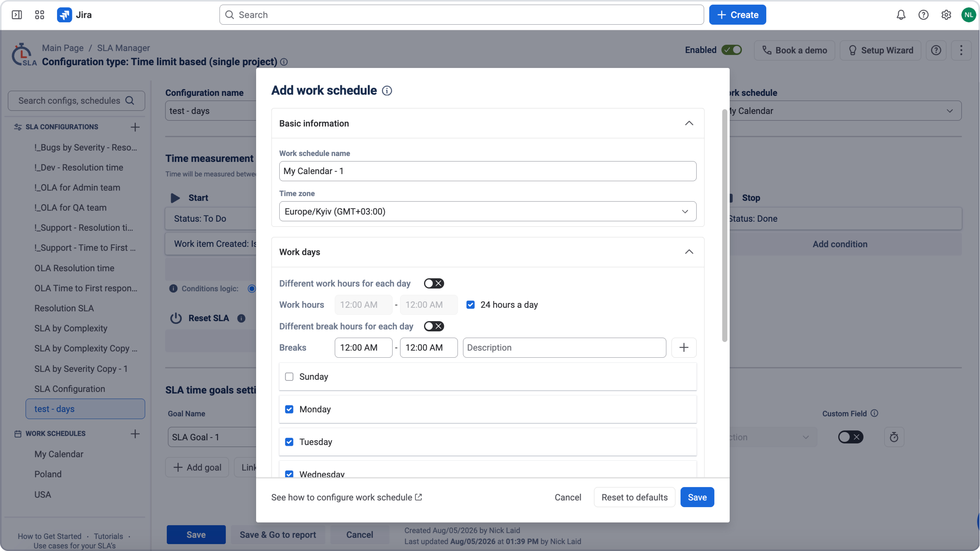
Task: Open the app switcher grid icon
Action: pyautogui.click(x=40, y=15)
